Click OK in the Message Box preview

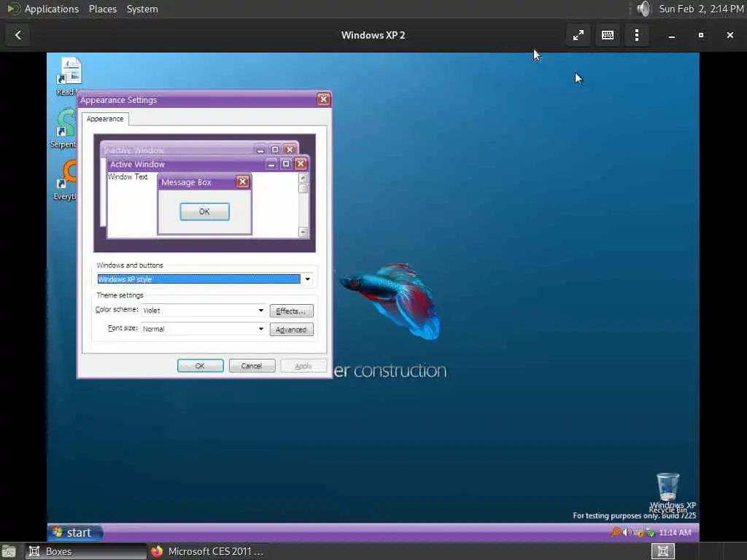pos(204,211)
